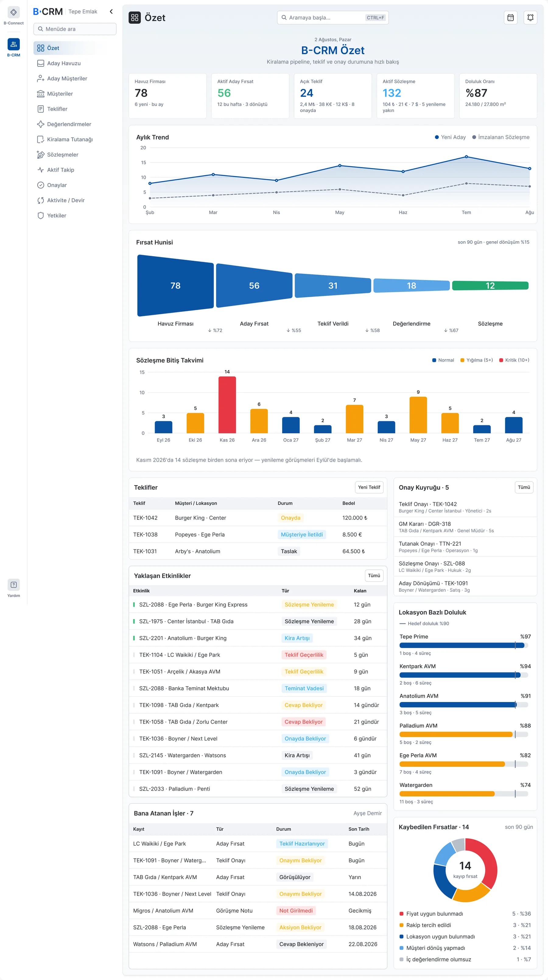548x980 pixels.
Task: Click Tepe Prime occupancy bar
Action: [464, 645]
